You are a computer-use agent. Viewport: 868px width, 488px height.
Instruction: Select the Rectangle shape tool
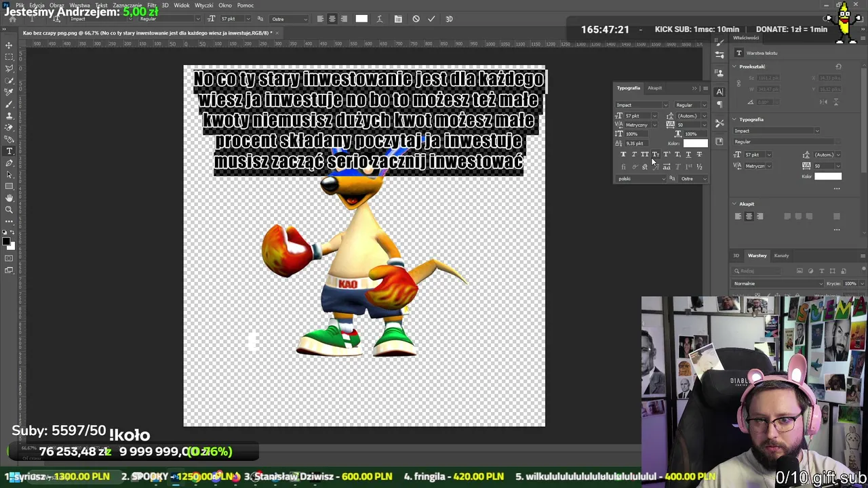click(9, 186)
